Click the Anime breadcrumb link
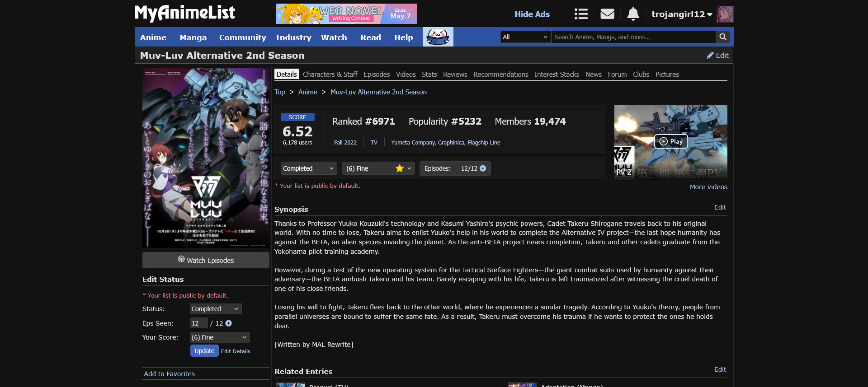Image resolution: width=868 pixels, height=387 pixels. (307, 92)
